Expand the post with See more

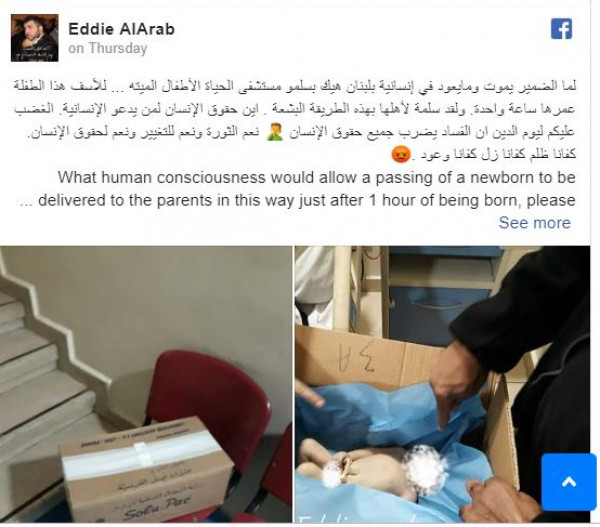pos(535,223)
